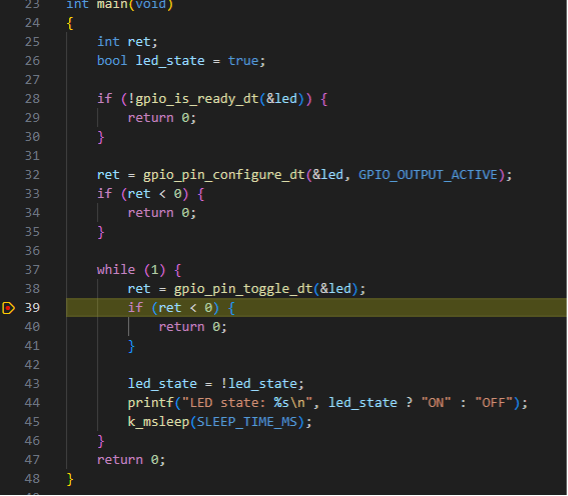Click line number 48 in the gutter
The image size is (568, 496).
[x=32, y=479]
